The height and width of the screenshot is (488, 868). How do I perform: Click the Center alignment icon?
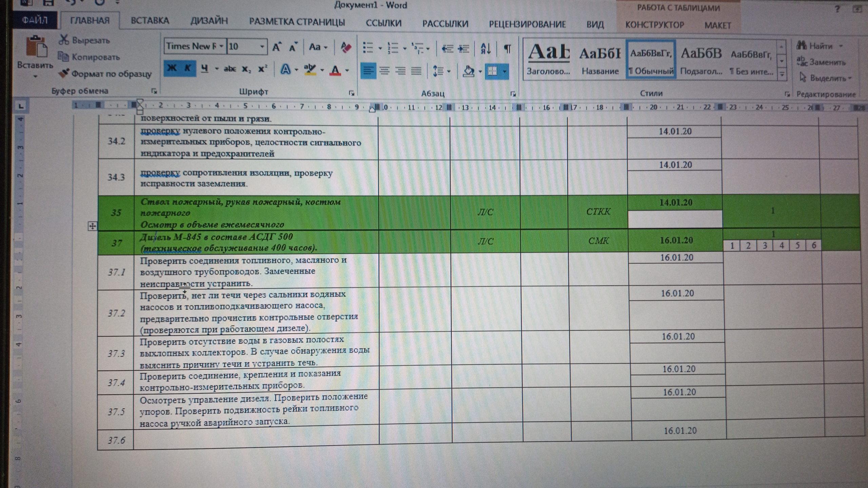384,71
